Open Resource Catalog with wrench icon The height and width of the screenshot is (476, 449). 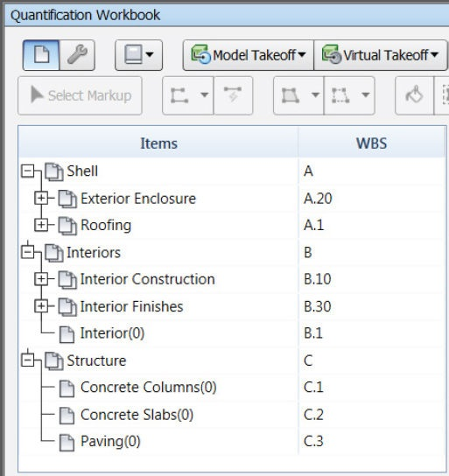[x=77, y=55]
